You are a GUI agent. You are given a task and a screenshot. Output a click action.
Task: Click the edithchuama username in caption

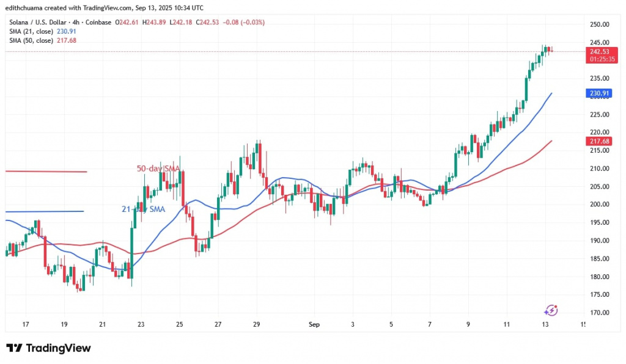coord(27,8)
